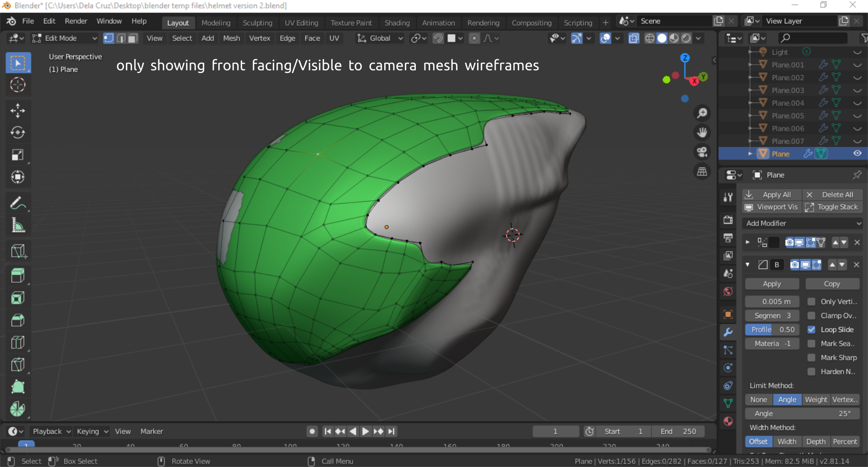Choose the Knife tool
868x467 pixels.
coord(18,364)
